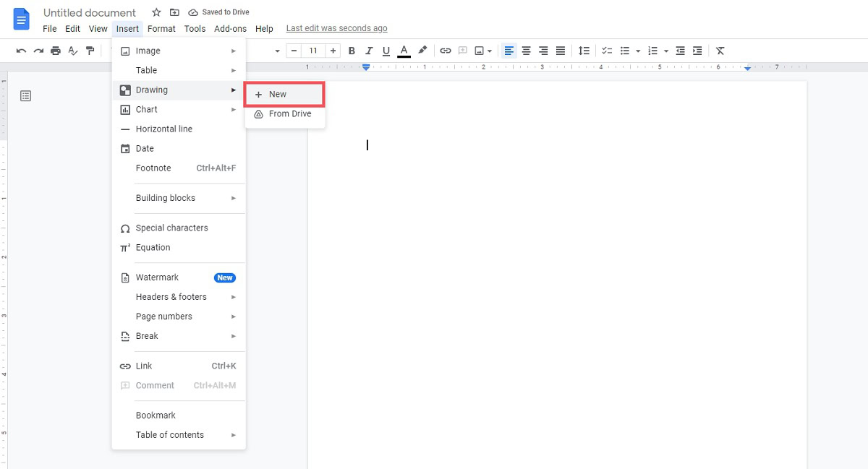Image resolution: width=868 pixels, height=469 pixels.
Task: Click the Paint format icon
Action: pos(90,51)
